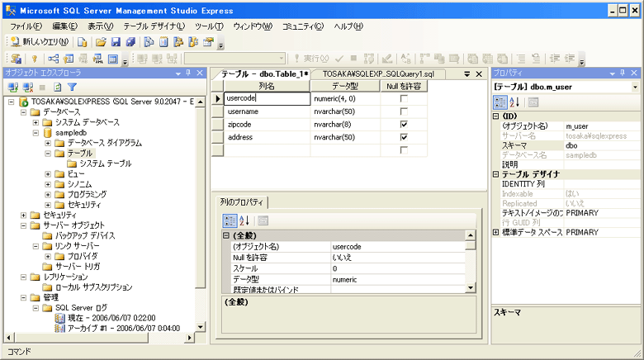Open the テーブル デザイナ(L) menu

click(x=154, y=26)
